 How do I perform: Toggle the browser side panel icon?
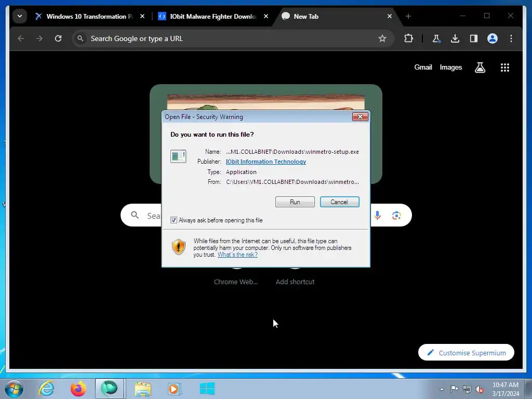474,38
